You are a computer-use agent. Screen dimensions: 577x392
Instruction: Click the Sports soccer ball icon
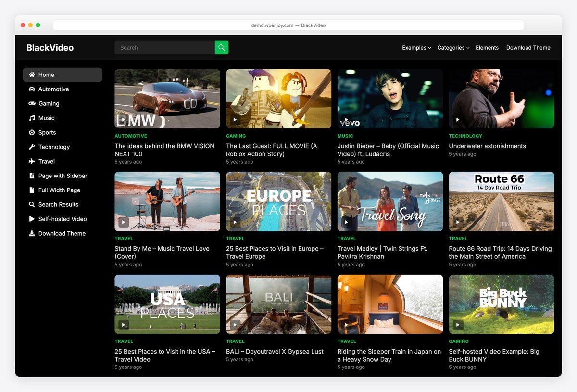pos(32,132)
